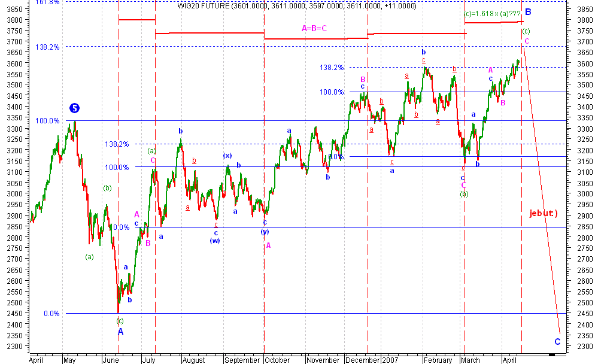Select the blue (w) wave label
Image resolution: width=595 pixels, height=364 pixels.
[215, 240]
